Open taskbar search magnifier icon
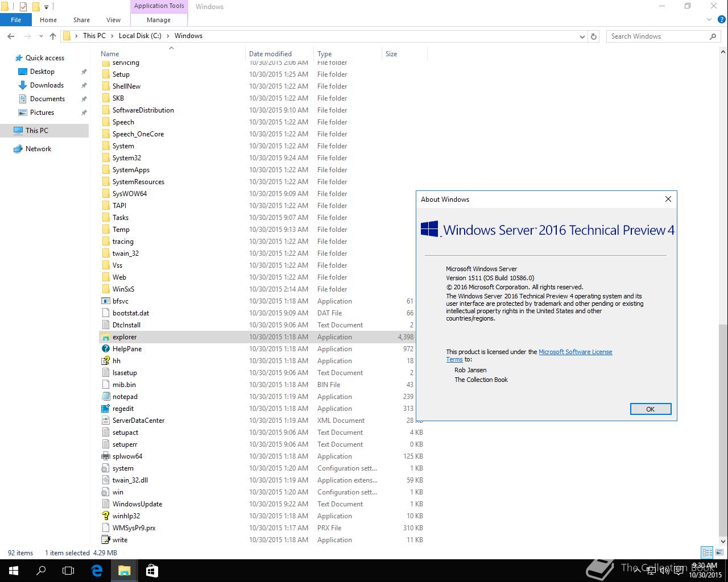This screenshot has height=582, width=728. coord(41,571)
